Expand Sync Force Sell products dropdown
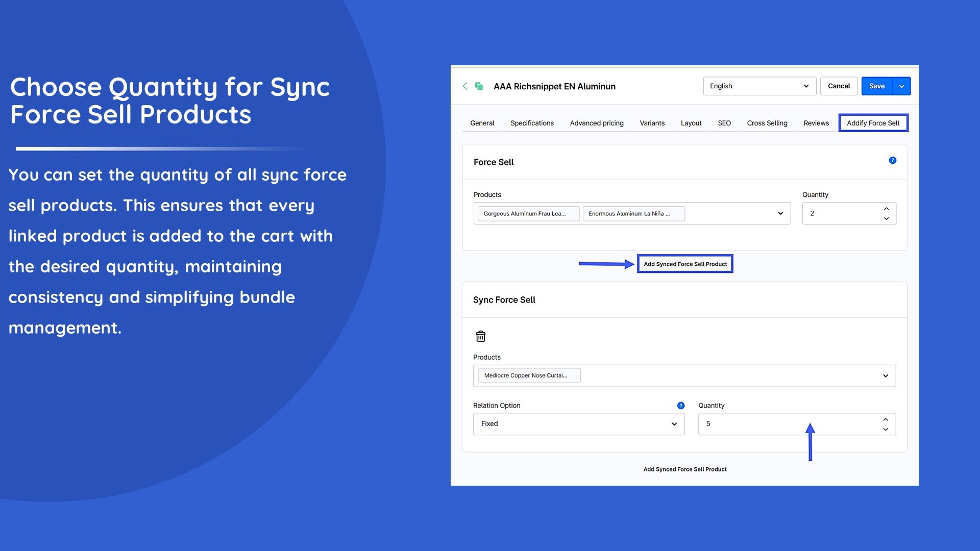 pos(885,376)
